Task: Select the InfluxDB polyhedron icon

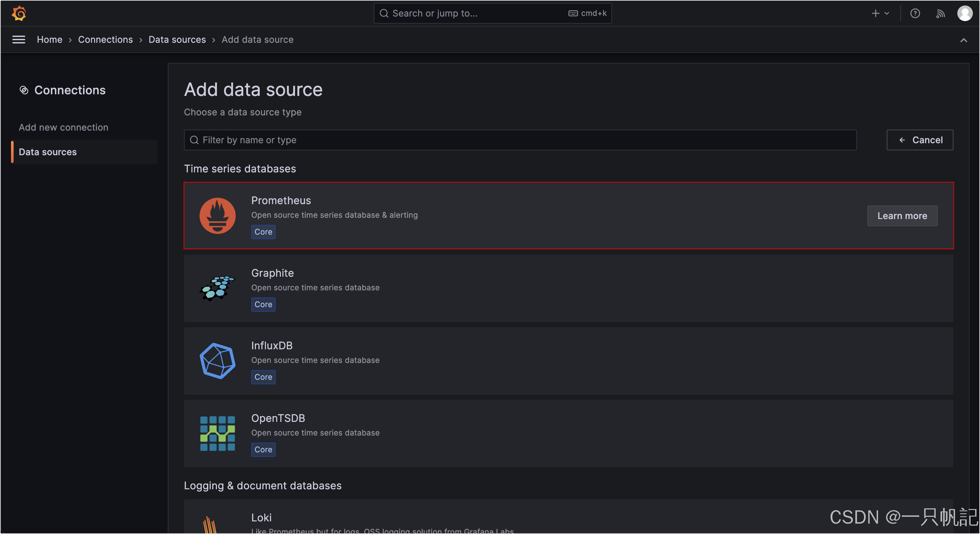Action: pos(218,361)
